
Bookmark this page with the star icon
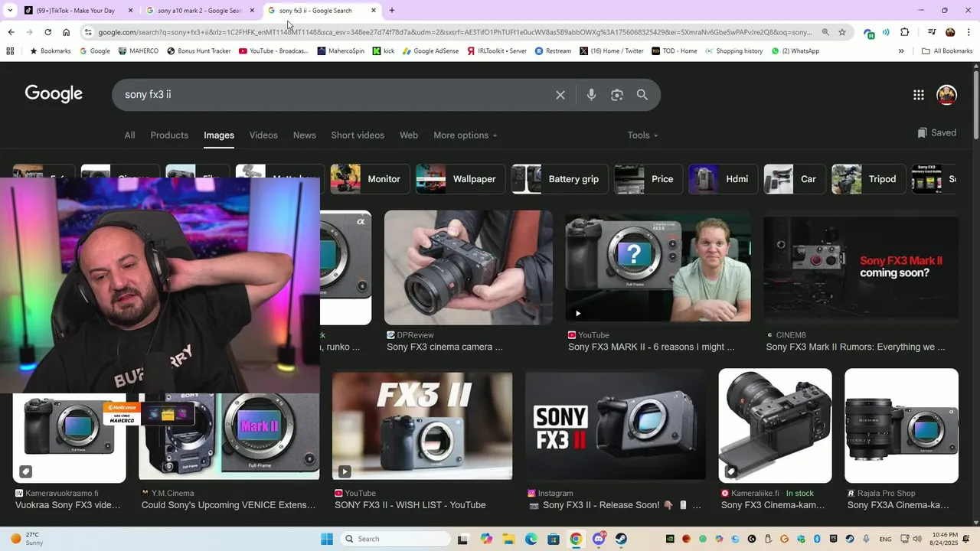842,32
